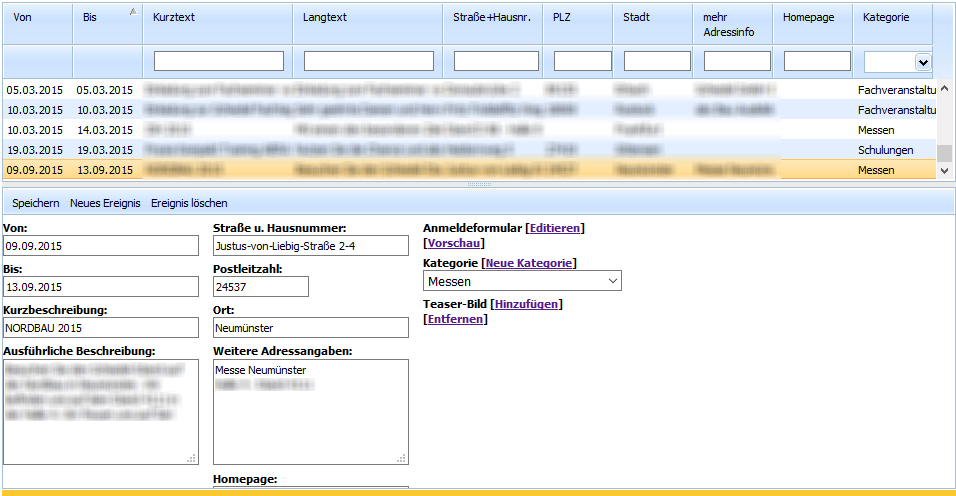Click the Kurztext filter input field
Image resolution: width=956 pixels, height=496 pixels.
pos(219,62)
